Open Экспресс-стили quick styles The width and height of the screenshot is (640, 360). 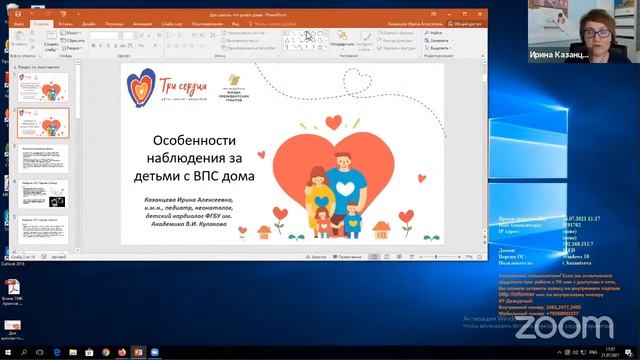point(364,41)
